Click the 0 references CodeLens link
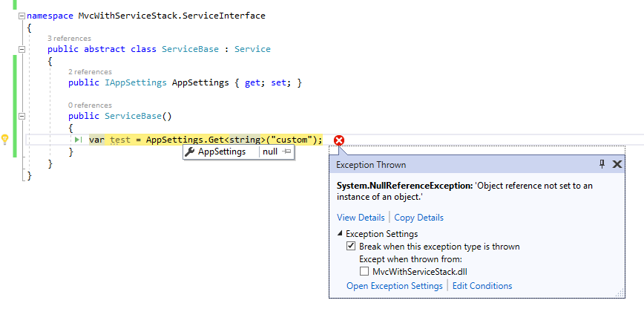 [90, 105]
